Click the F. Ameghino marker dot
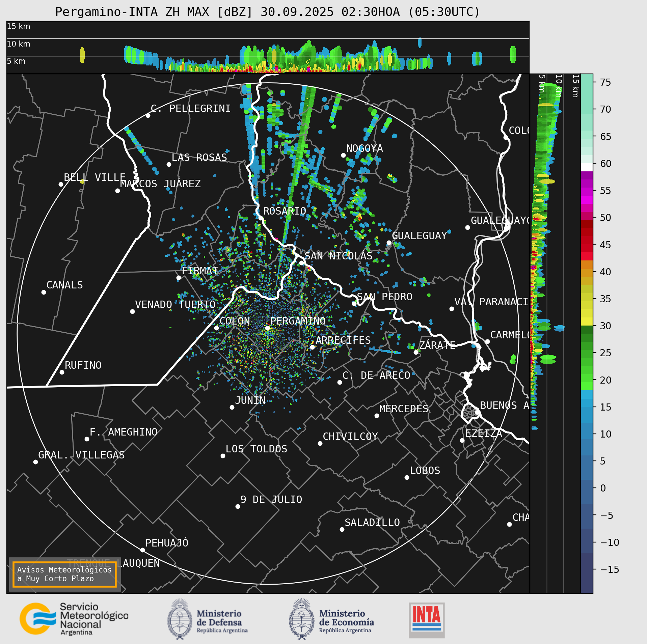 pyautogui.click(x=87, y=439)
